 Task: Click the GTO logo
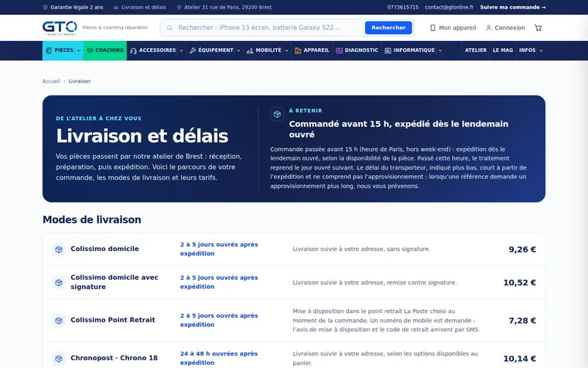60,28
